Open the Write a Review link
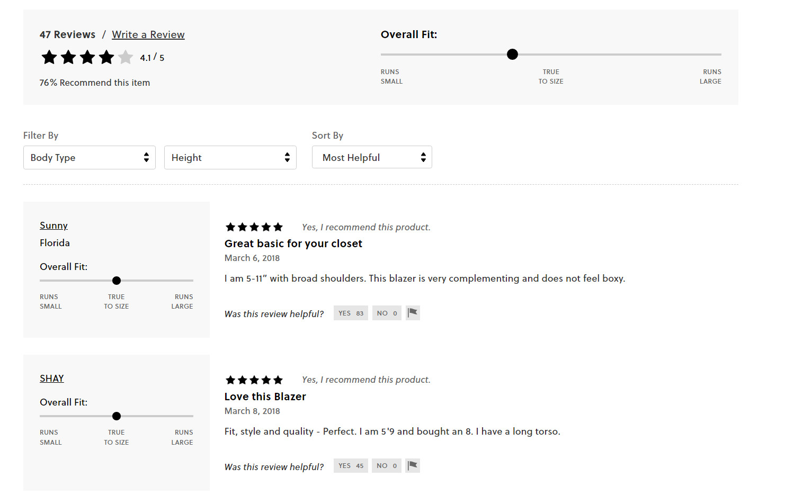This screenshot has width=812, height=504. (148, 34)
